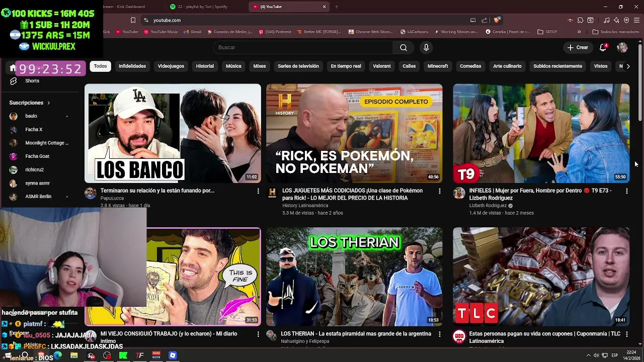Open more options for PapuLucca video
This screenshot has width=644, height=362.
[x=258, y=191]
